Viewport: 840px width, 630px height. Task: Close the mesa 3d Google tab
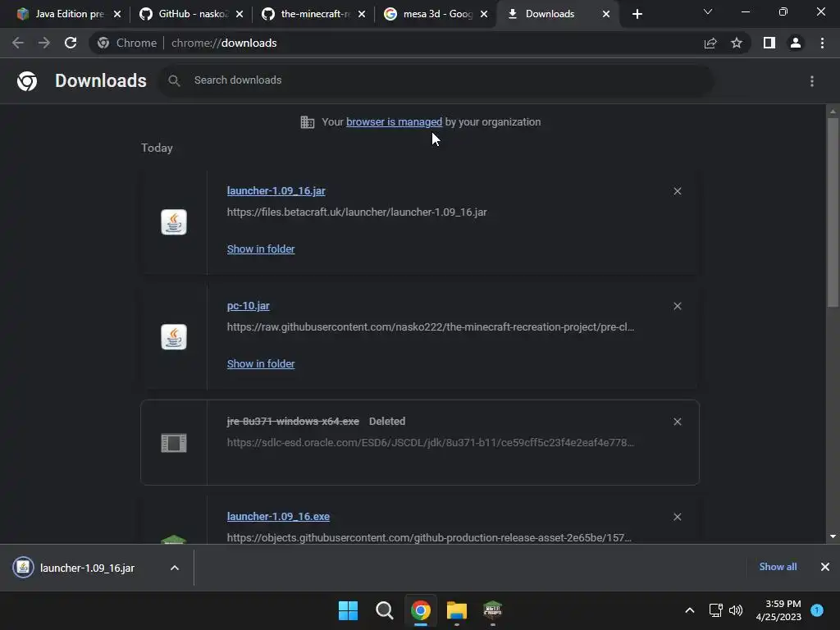484,14
